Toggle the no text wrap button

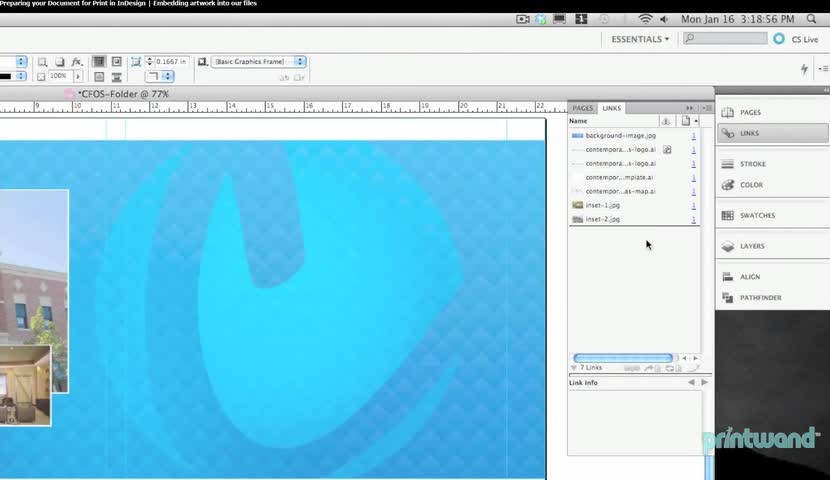click(x=98, y=61)
